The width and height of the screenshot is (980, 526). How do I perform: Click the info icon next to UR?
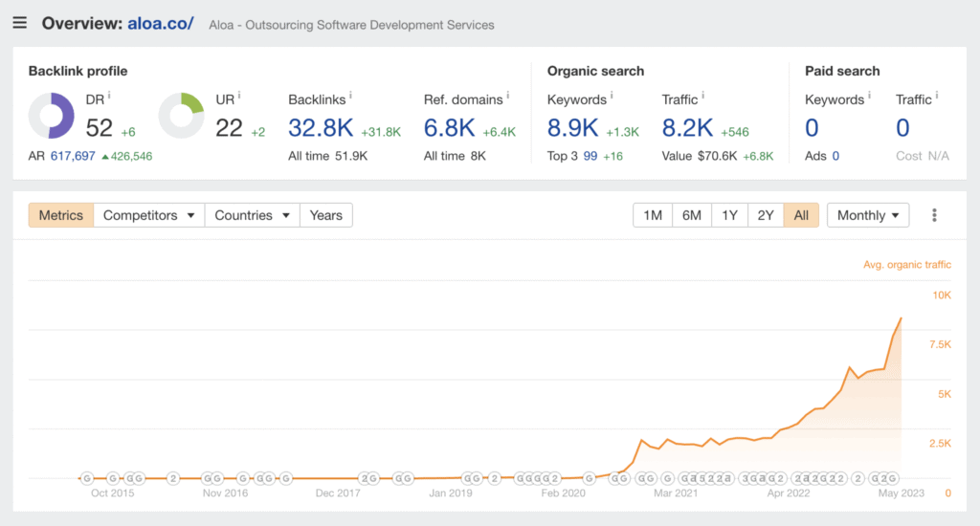(x=239, y=96)
